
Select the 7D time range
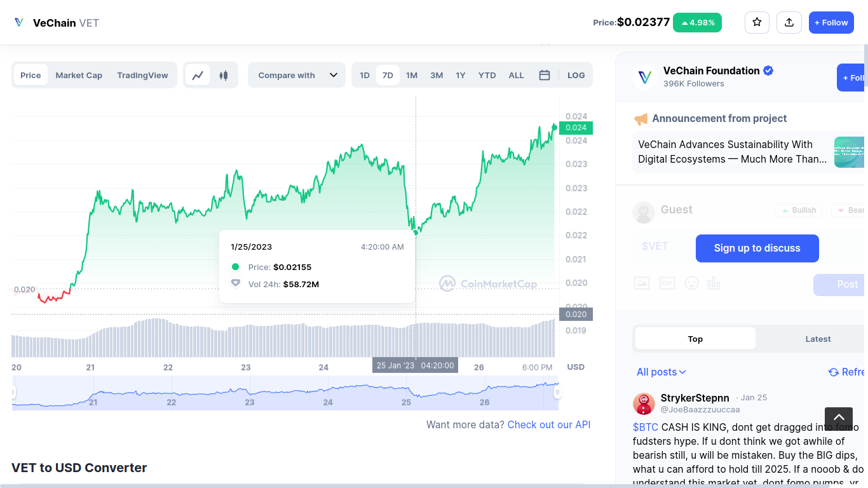pyautogui.click(x=388, y=75)
